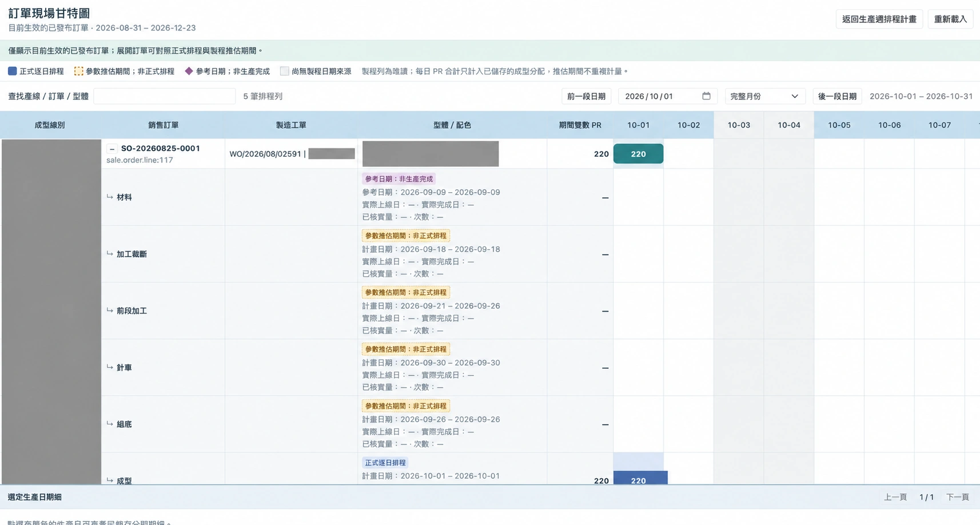Screen dimensions: 980x525
Task: Click the 5 筆排程列 count label
Action: [x=263, y=96]
